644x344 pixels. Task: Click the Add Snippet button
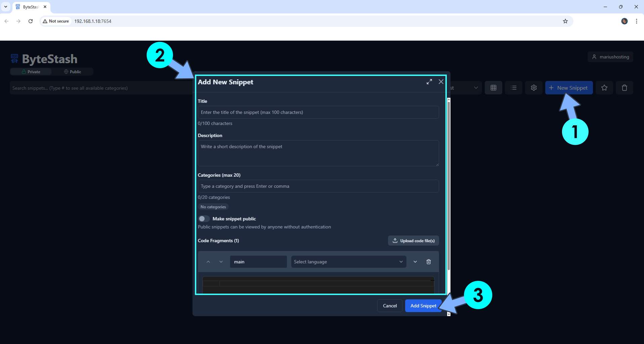[423, 306]
